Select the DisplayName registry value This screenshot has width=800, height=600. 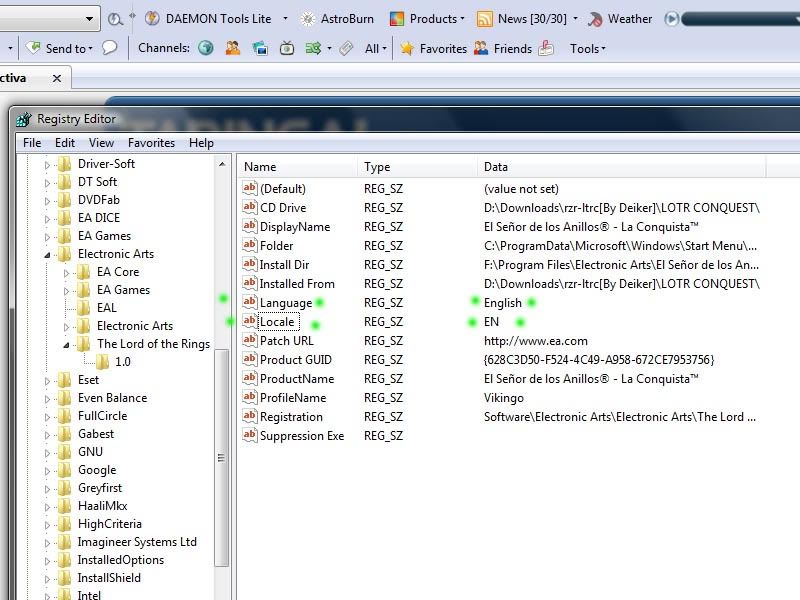tap(295, 227)
